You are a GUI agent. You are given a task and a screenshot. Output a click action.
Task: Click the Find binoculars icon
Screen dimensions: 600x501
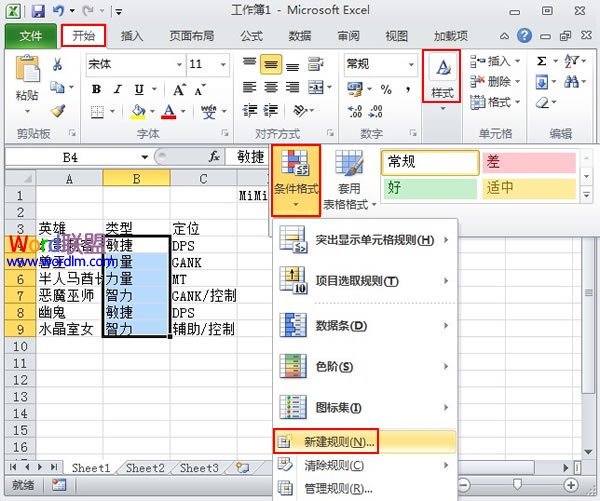tap(571, 82)
